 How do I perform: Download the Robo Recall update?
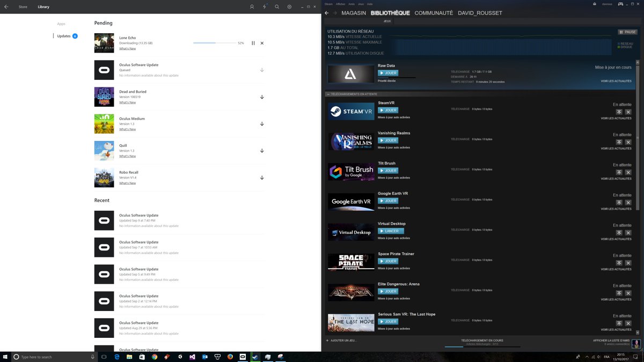[x=262, y=178]
